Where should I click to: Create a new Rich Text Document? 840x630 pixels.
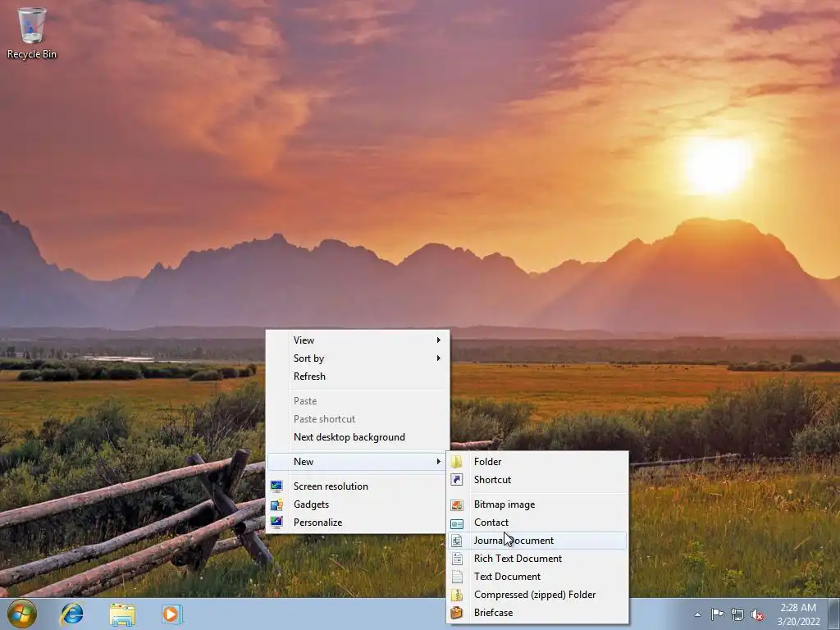coord(537,559)
